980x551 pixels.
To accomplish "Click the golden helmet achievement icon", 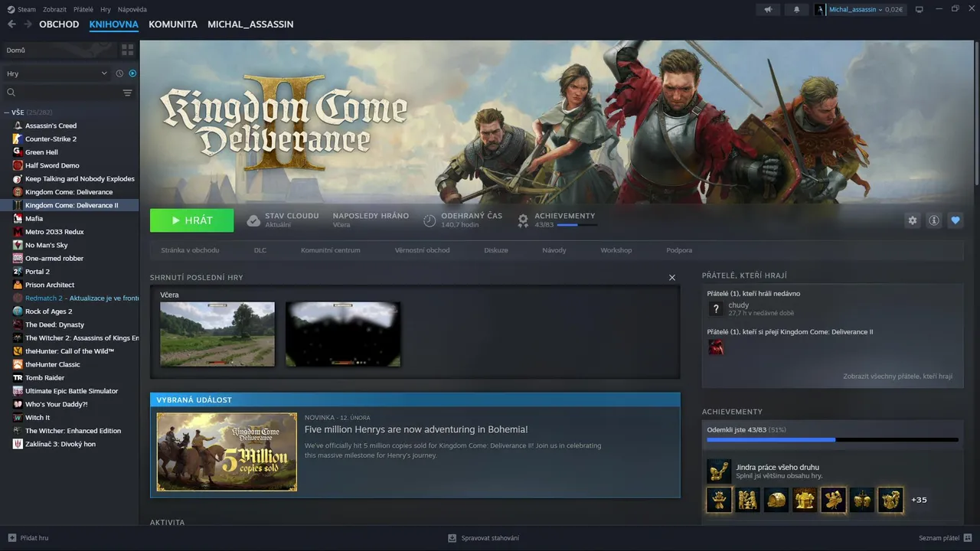I will (x=776, y=500).
